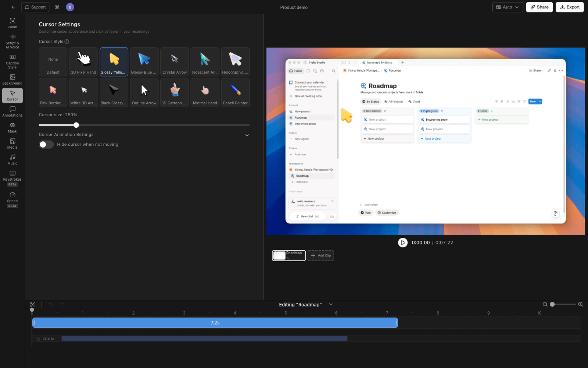Open the Keystrokes beta panel
588x368 pixels.
click(12, 178)
